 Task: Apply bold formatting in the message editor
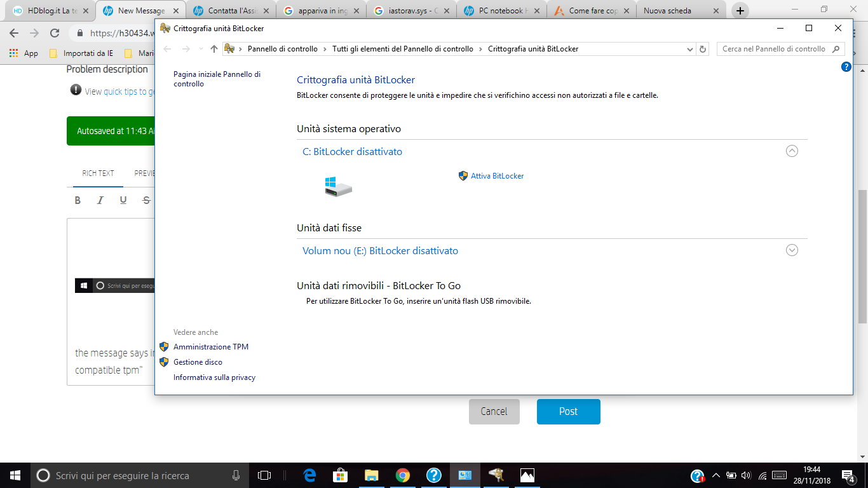pyautogui.click(x=77, y=200)
